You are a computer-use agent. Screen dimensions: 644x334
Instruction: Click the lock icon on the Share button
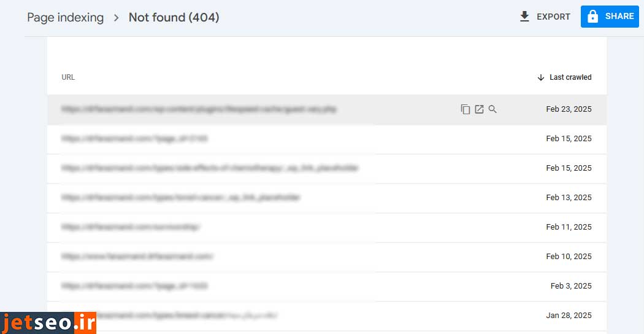click(592, 17)
